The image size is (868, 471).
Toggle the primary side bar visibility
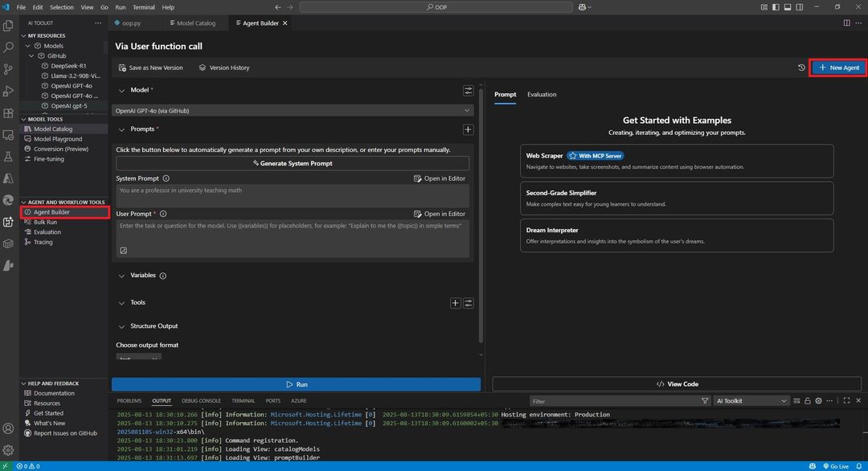[776, 7]
